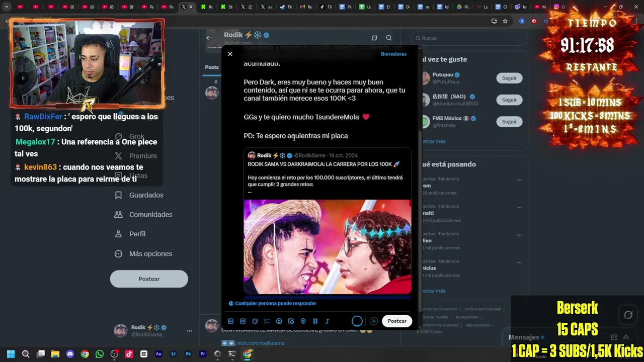Image resolution: width=644 pixels, height=362 pixels.
Task: Compose new message in Mensajes drawer
Action: [x=614, y=337]
